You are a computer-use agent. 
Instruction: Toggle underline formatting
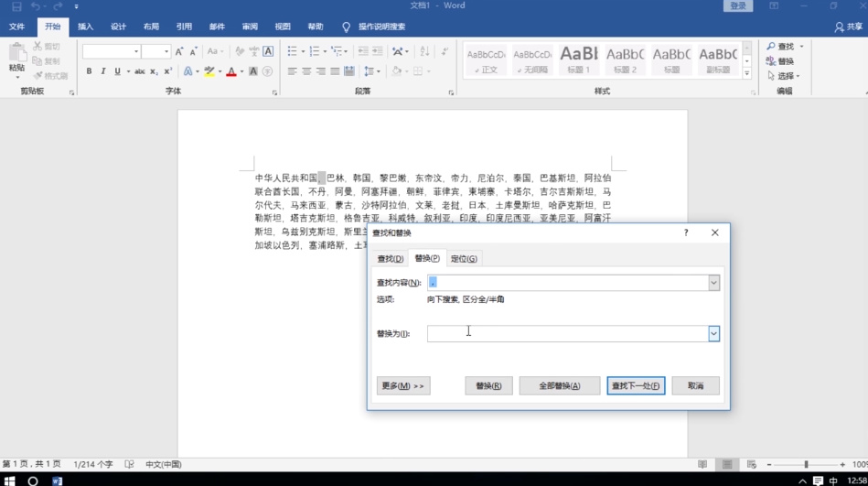(117, 71)
